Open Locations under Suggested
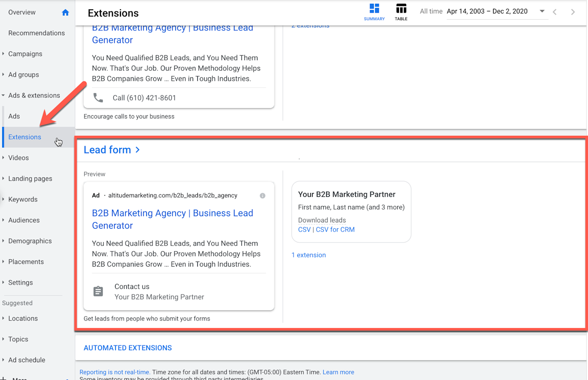The image size is (588, 380). pos(23,319)
